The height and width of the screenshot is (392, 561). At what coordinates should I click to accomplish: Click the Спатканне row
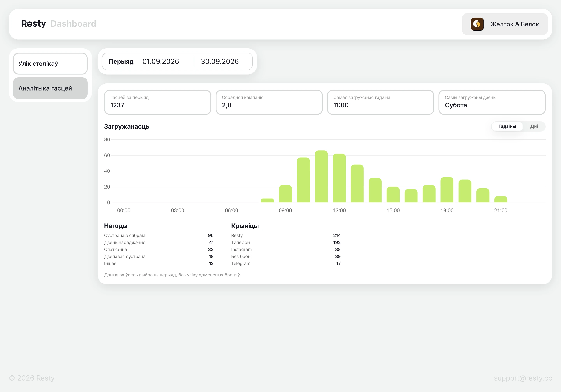pyautogui.click(x=159, y=250)
